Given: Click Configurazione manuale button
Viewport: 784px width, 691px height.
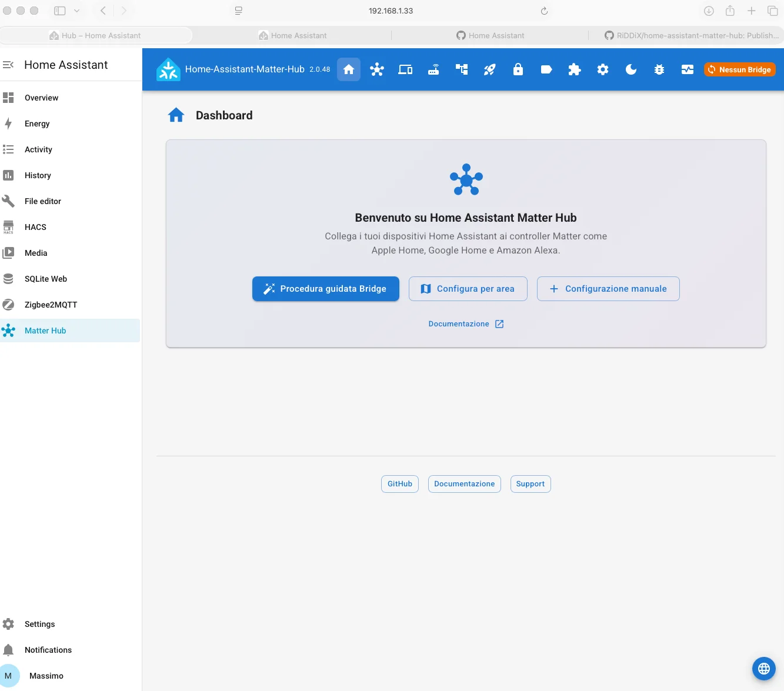Looking at the screenshot, I should tap(608, 289).
